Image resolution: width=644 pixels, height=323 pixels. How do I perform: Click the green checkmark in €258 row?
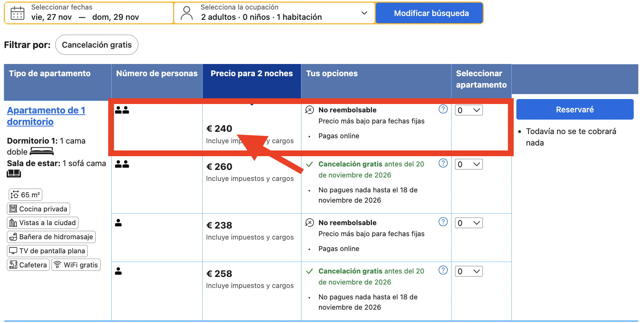coord(309,271)
